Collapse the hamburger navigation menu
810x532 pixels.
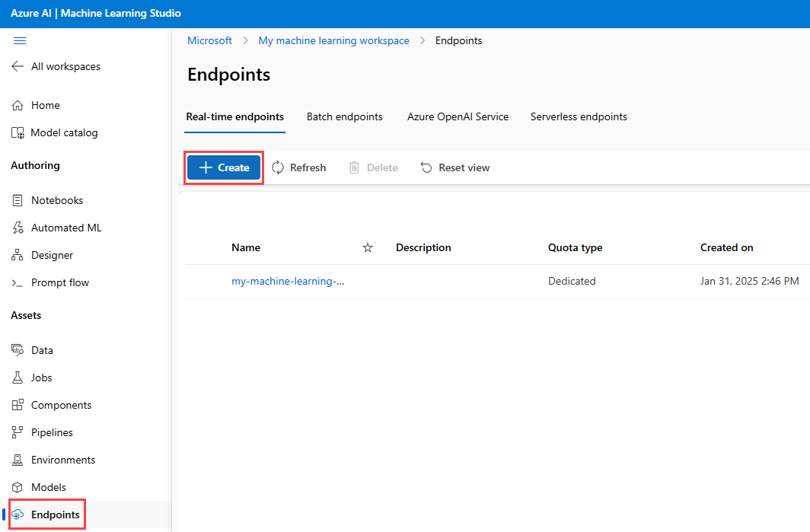point(20,40)
